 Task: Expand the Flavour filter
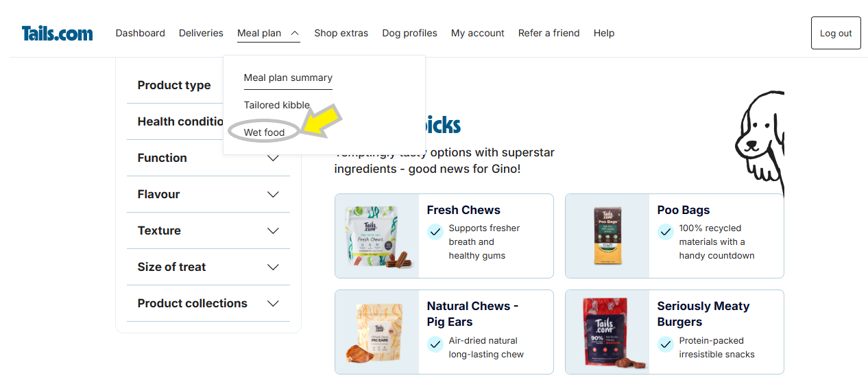(x=273, y=194)
